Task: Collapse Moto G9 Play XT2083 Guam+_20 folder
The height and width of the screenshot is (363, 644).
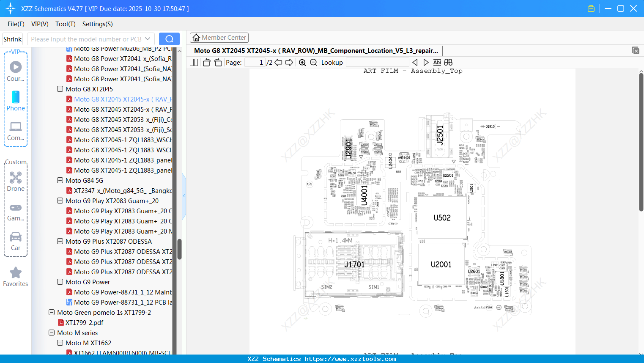Action: coord(60,201)
